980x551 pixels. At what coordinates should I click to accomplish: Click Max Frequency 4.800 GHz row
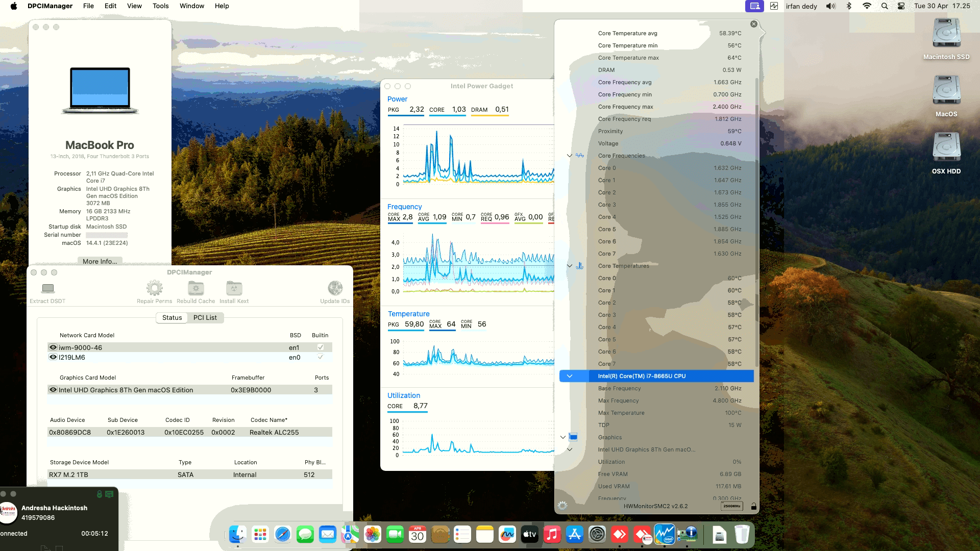pos(670,400)
